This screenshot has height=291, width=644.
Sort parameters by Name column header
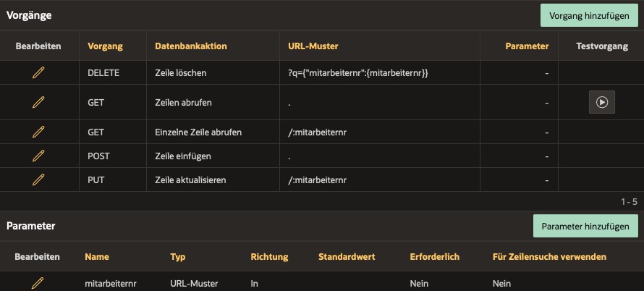[x=97, y=257]
